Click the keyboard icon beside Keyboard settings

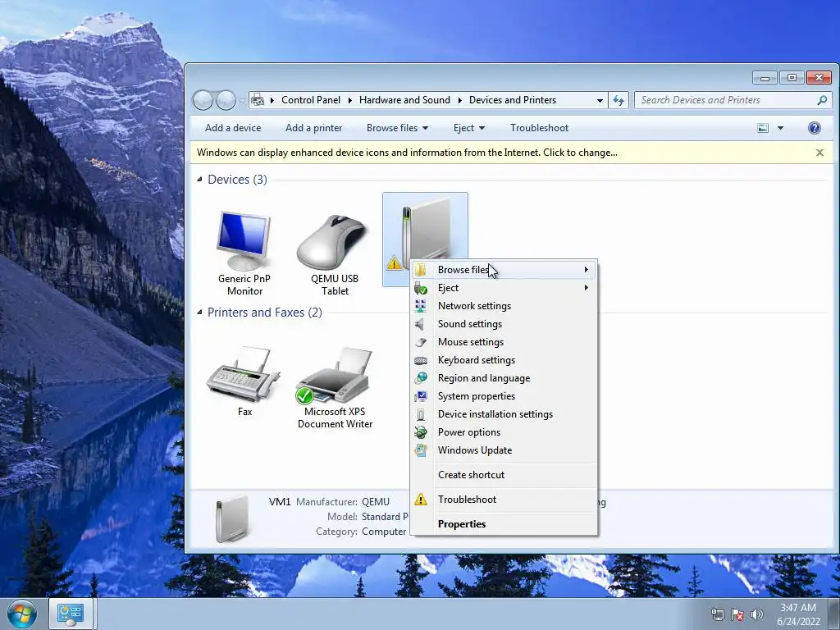click(421, 360)
